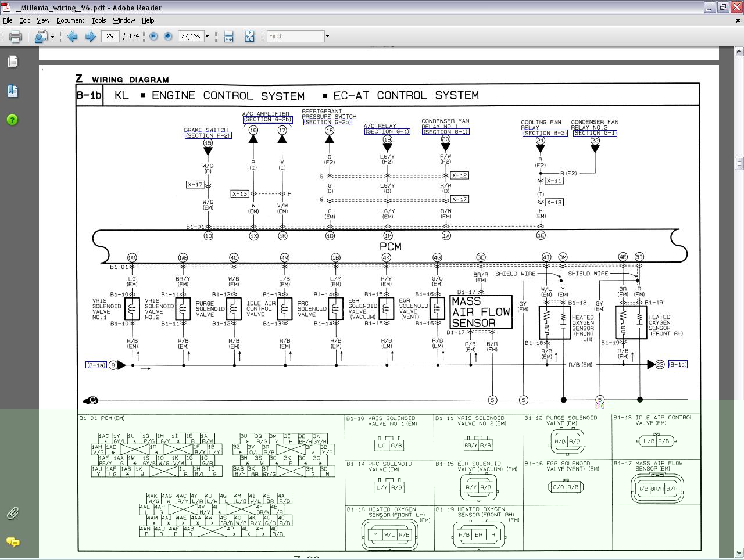This screenshot has height=560, width=744.
Task: Click the 'EC-AT CONTROL SYSTEM' title text
Action: pos(406,95)
